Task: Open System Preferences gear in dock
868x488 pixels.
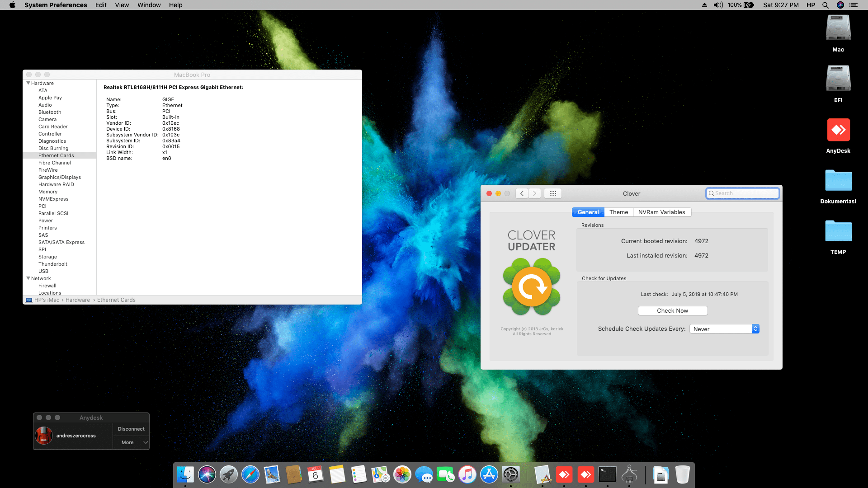Action: coord(511,475)
